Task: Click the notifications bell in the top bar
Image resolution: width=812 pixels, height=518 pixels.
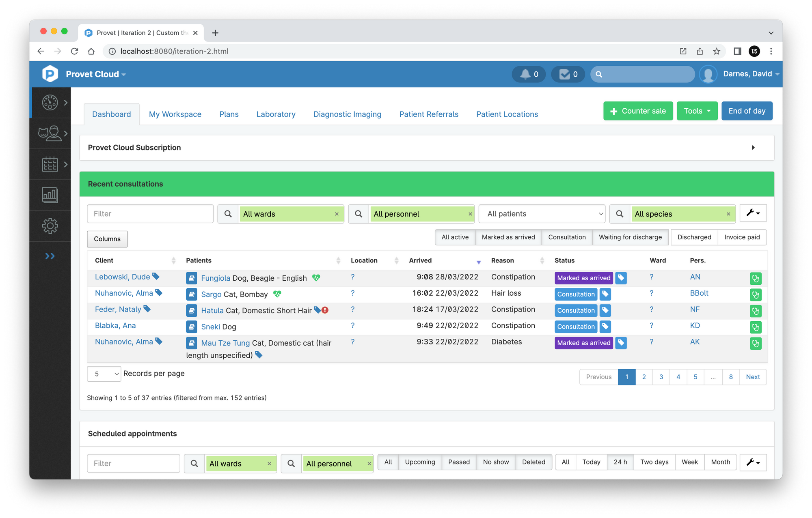Action: 525,74
